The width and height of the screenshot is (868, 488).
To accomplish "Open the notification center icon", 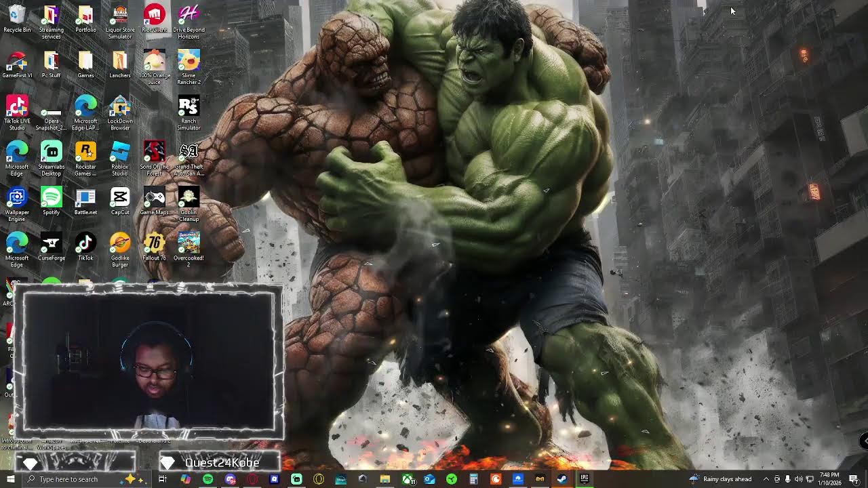I will 854,479.
